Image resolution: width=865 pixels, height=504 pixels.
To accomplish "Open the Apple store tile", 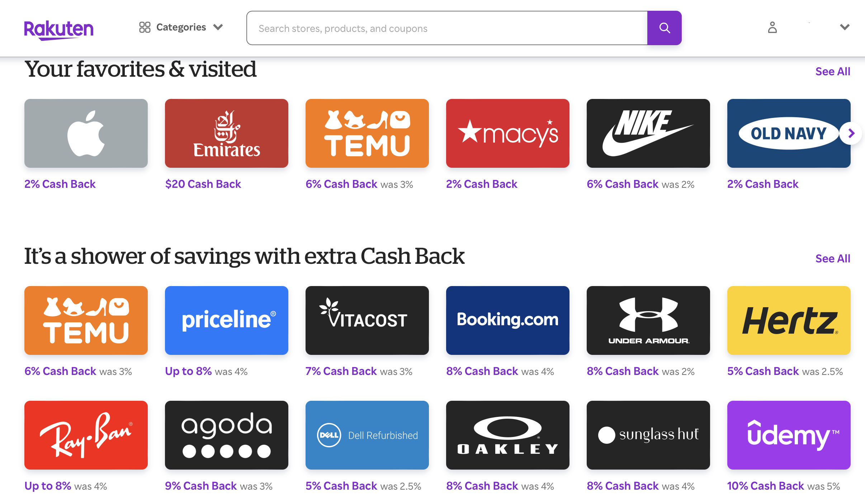I will click(x=86, y=133).
